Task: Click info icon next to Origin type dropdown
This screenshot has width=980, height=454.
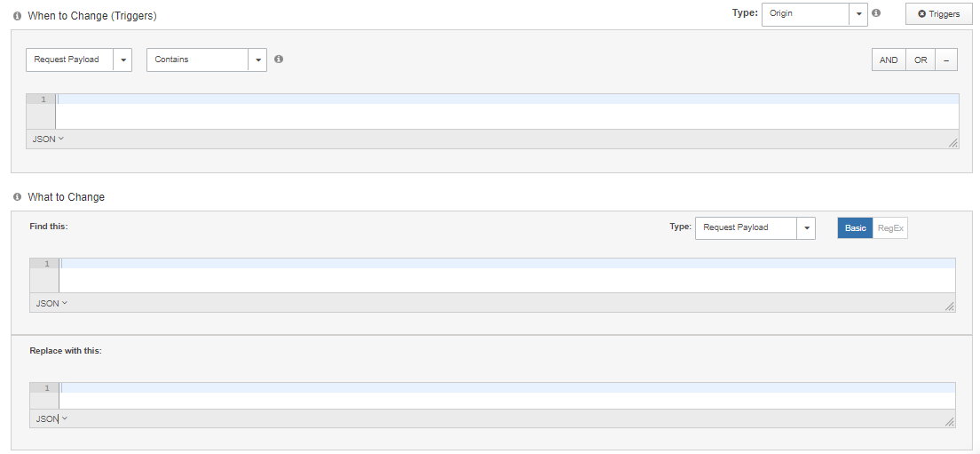Action: pyautogui.click(x=876, y=13)
